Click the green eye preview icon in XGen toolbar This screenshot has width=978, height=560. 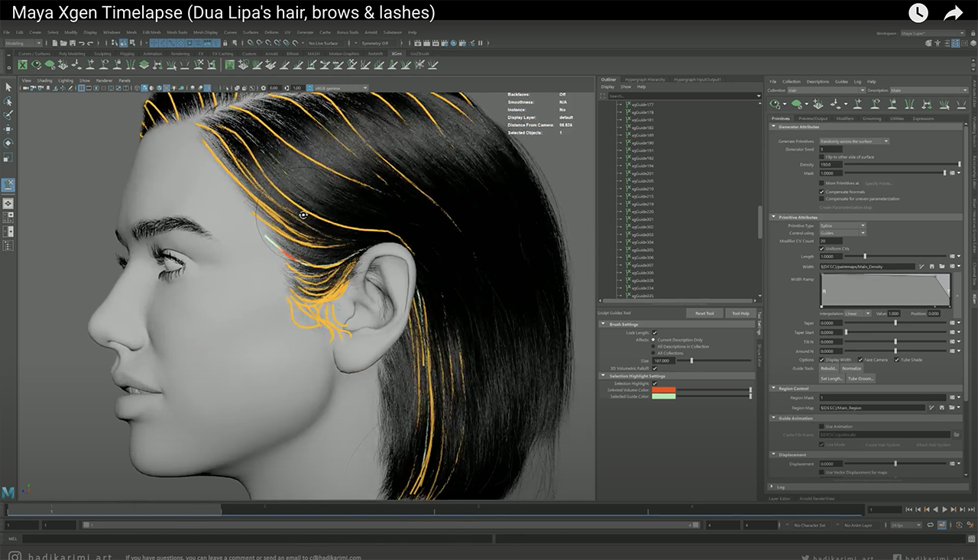coord(774,105)
